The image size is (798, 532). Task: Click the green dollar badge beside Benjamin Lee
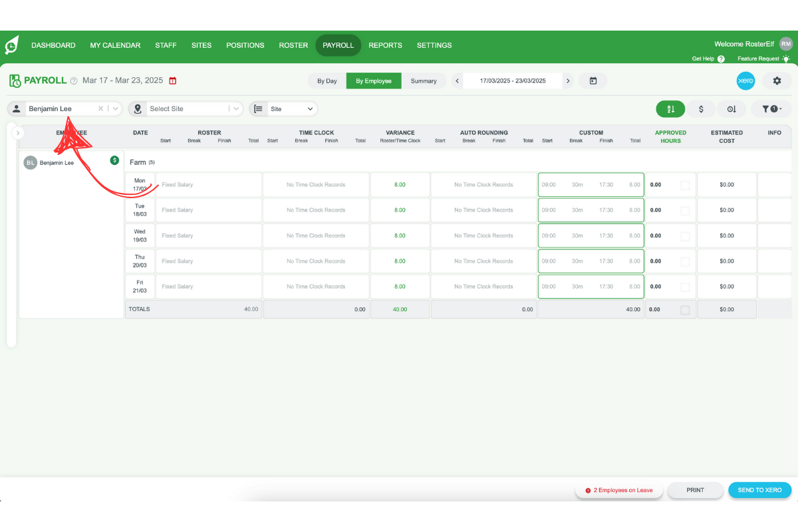[114, 161]
